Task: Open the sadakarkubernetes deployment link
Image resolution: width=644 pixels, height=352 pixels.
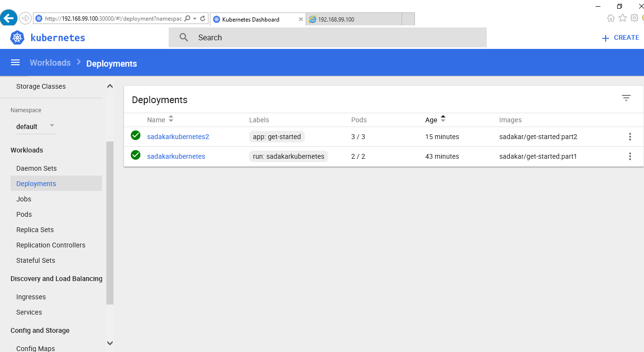Action: click(x=176, y=156)
